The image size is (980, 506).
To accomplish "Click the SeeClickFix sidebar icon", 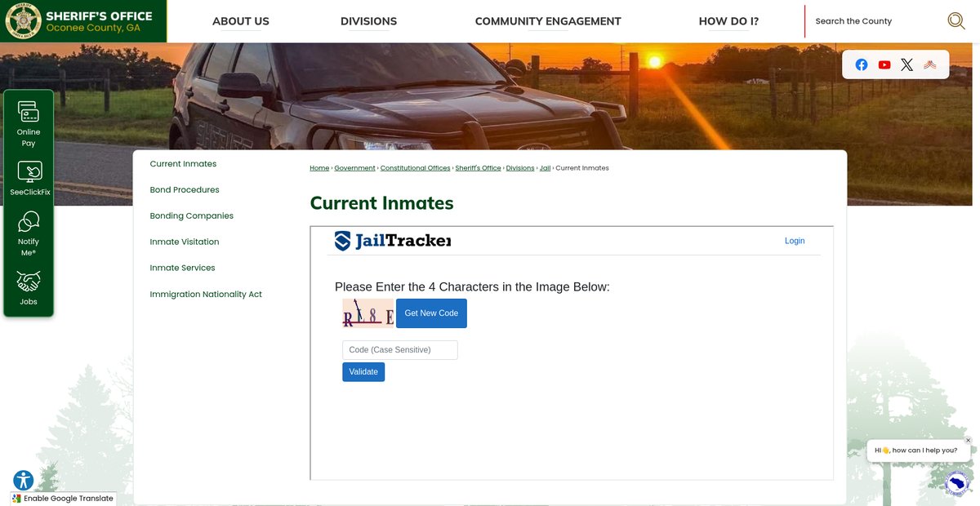I will tap(29, 171).
